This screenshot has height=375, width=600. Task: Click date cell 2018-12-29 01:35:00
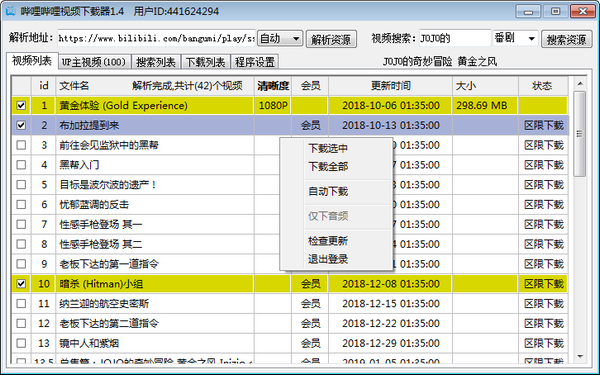pos(391,344)
